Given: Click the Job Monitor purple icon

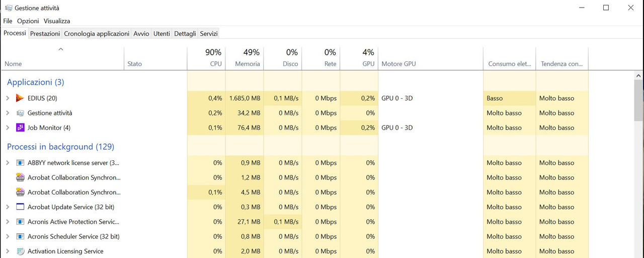Looking at the screenshot, I should point(20,127).
